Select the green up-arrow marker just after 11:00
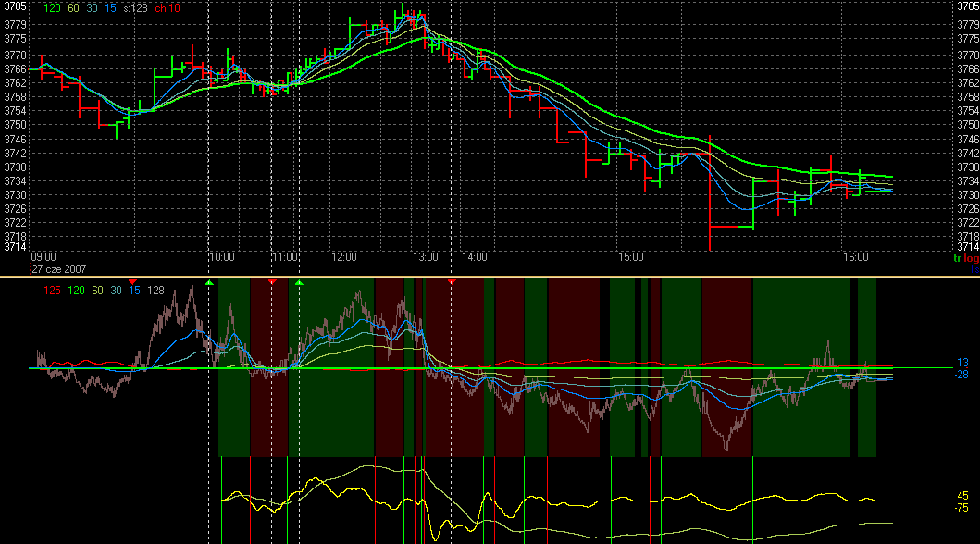Viewport: 980px width, 544px height. coord(299,281)
